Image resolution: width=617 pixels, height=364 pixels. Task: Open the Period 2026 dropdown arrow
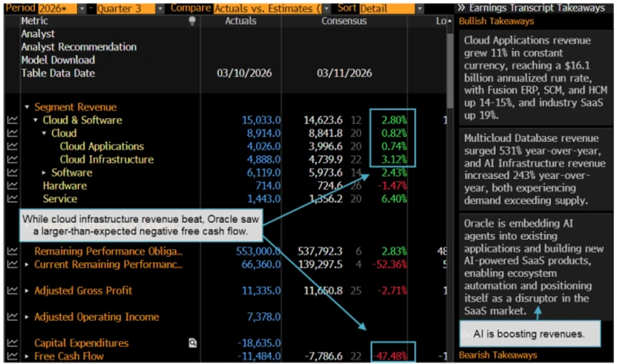[x=82, y=8]
